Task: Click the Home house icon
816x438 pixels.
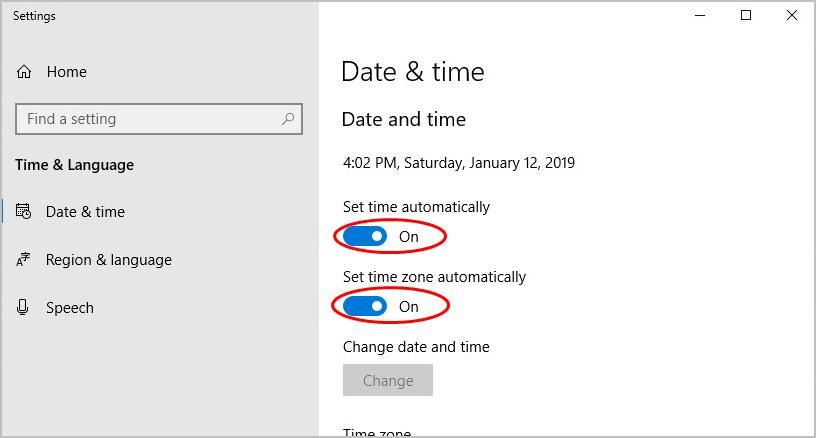Action: point(24,72)
